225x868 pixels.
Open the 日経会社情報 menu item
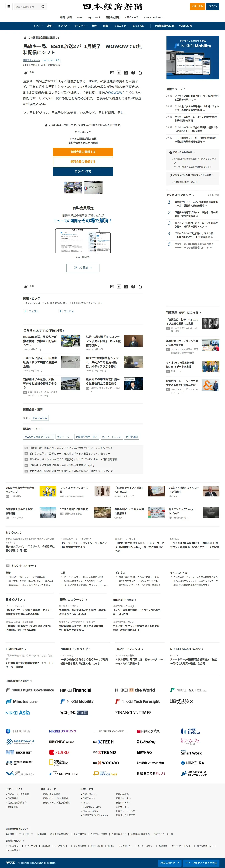coord(113,17)
